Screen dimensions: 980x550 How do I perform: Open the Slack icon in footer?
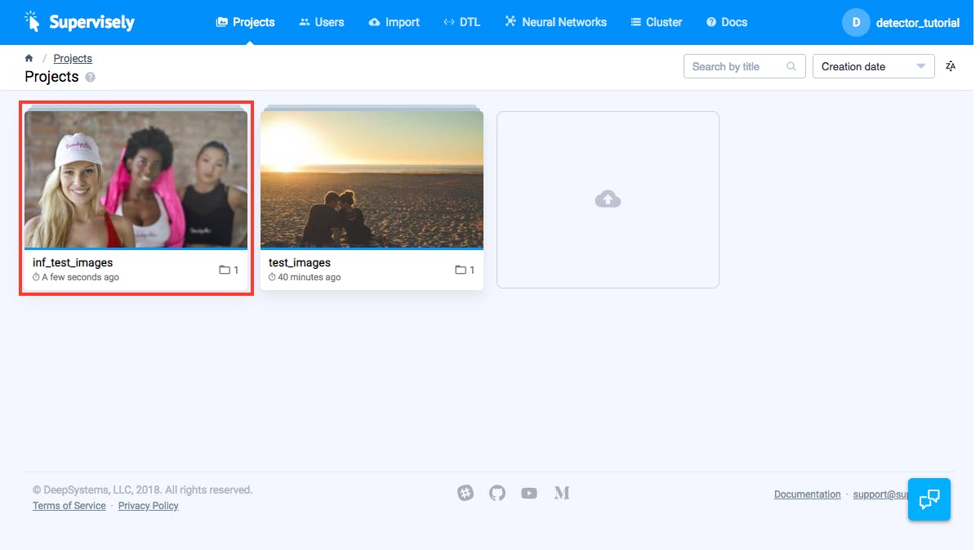[x=465, y=493]
